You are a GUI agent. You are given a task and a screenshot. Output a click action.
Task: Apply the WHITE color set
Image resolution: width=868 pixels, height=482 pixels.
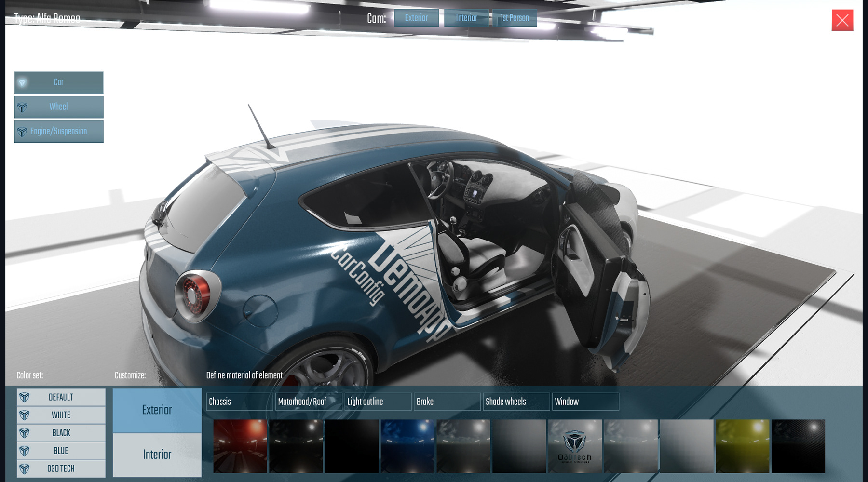(61, 415)
